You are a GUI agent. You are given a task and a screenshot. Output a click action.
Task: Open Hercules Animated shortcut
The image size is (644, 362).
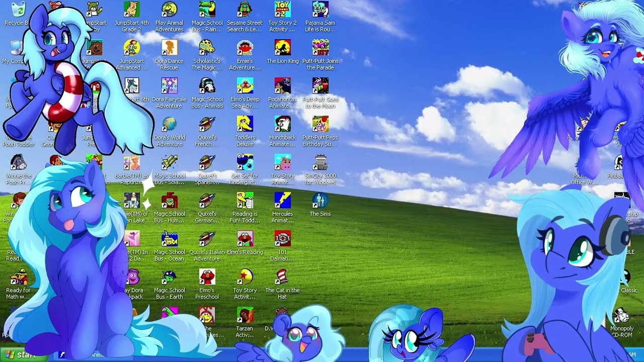282,208
